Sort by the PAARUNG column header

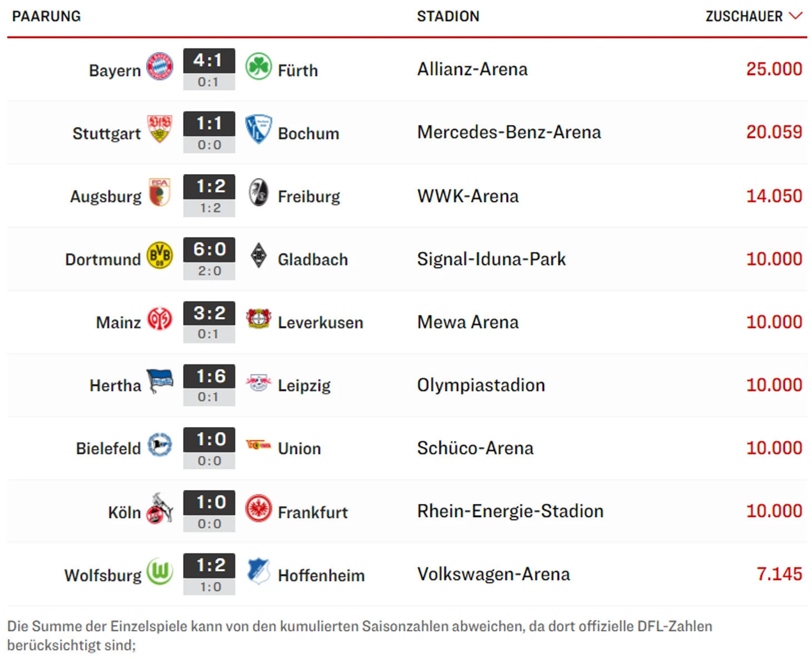pos(46,16)
